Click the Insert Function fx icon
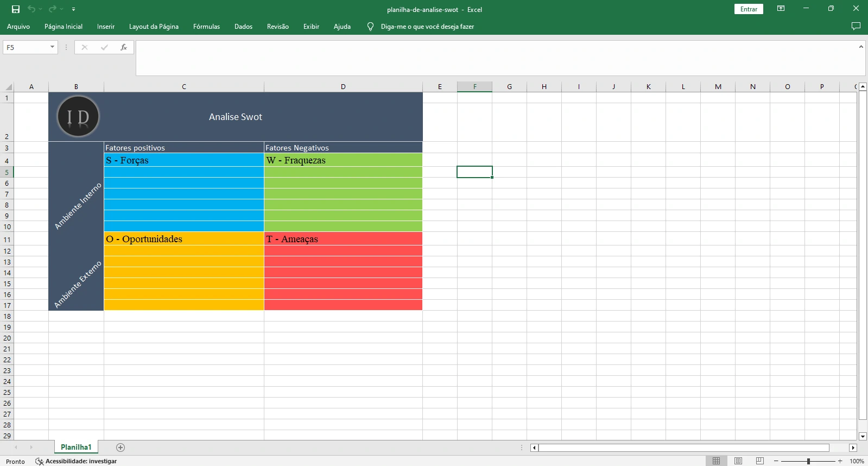This screenshot has height=466, width=868. [124, 47]
